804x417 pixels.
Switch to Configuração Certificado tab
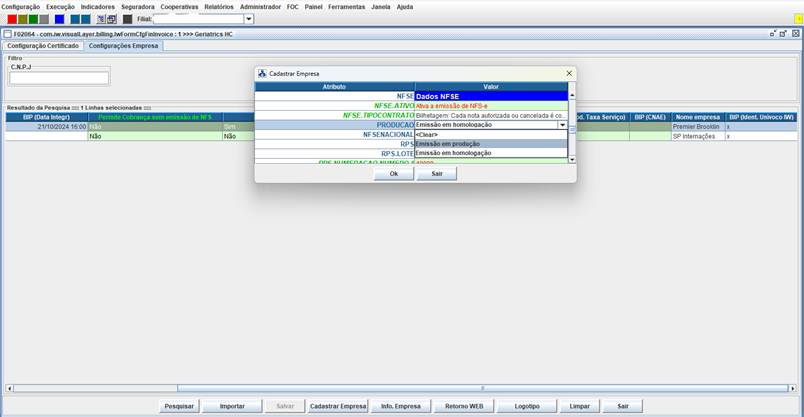coord(43,46)
